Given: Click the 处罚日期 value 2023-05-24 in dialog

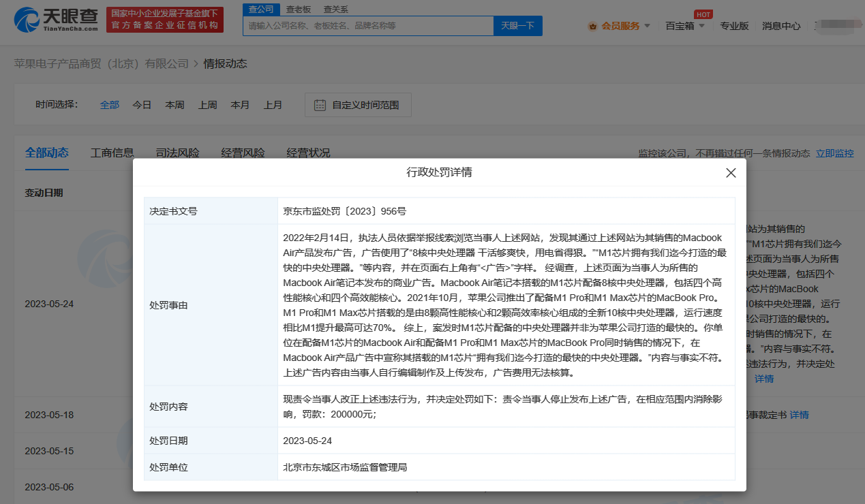Looking at the screenshot, I should pos(307,441).
